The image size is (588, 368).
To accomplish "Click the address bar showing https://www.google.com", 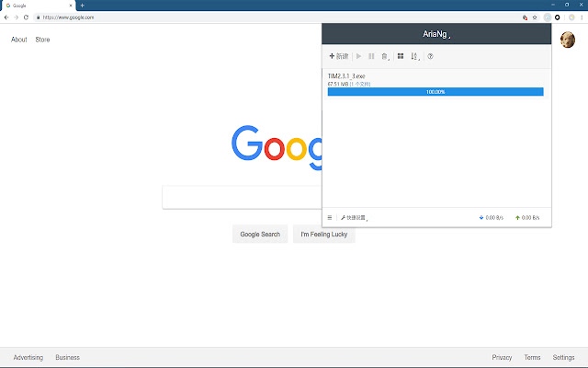I will 277,17.
